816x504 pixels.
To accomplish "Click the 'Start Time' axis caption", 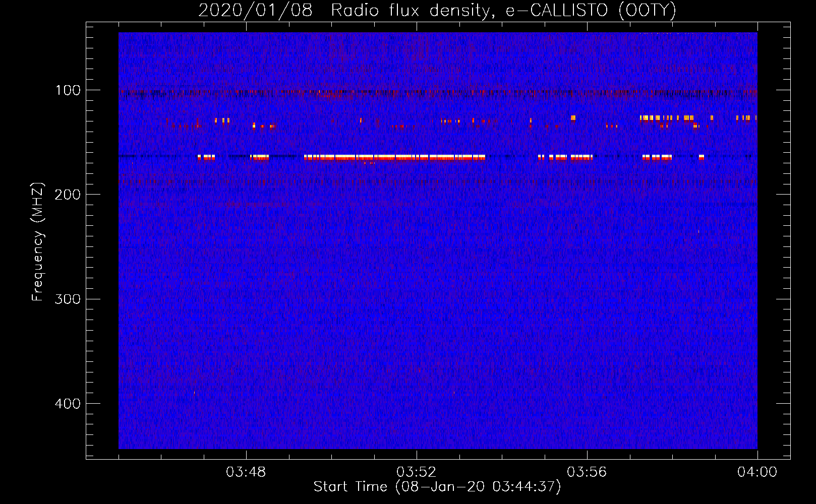I will 437,487.
